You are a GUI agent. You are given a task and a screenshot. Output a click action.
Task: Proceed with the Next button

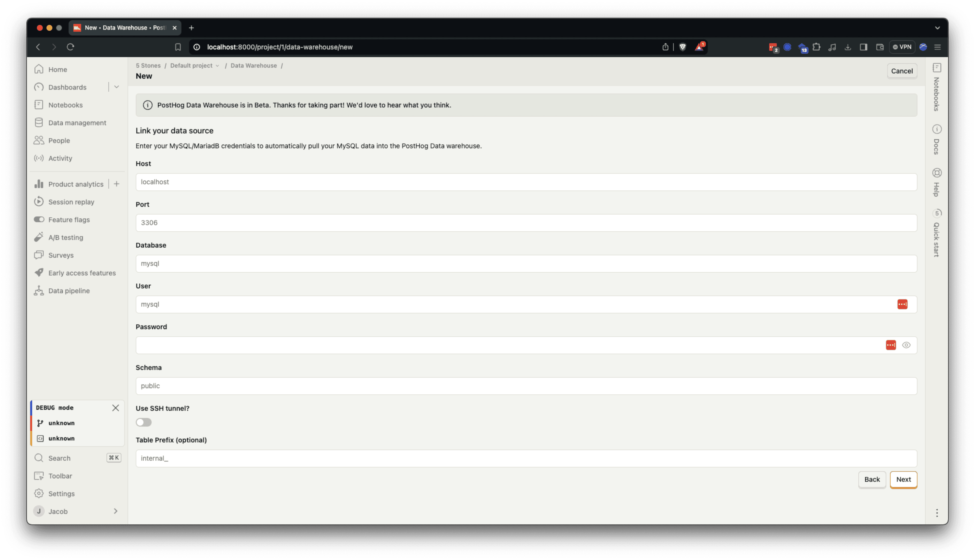pyautogui.click(x=903, y=480)
